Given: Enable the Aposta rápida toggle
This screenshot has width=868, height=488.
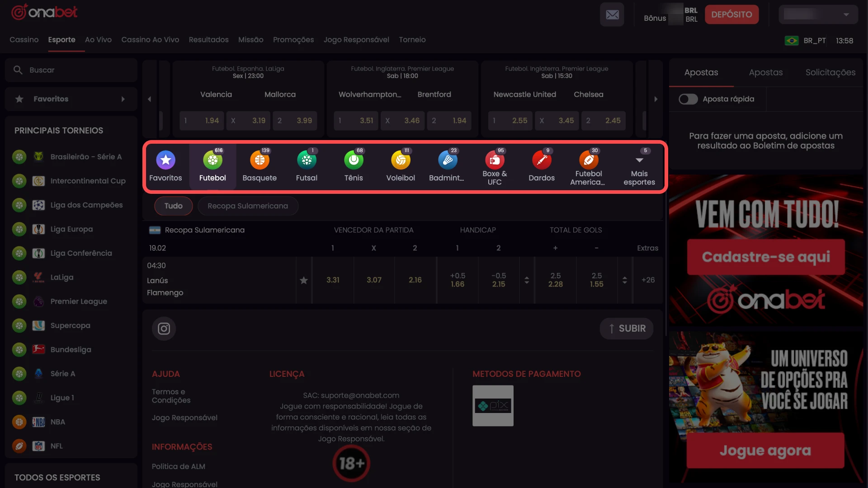Looking at the screenshot, I should pyautogui.click(x=688, y=99).
